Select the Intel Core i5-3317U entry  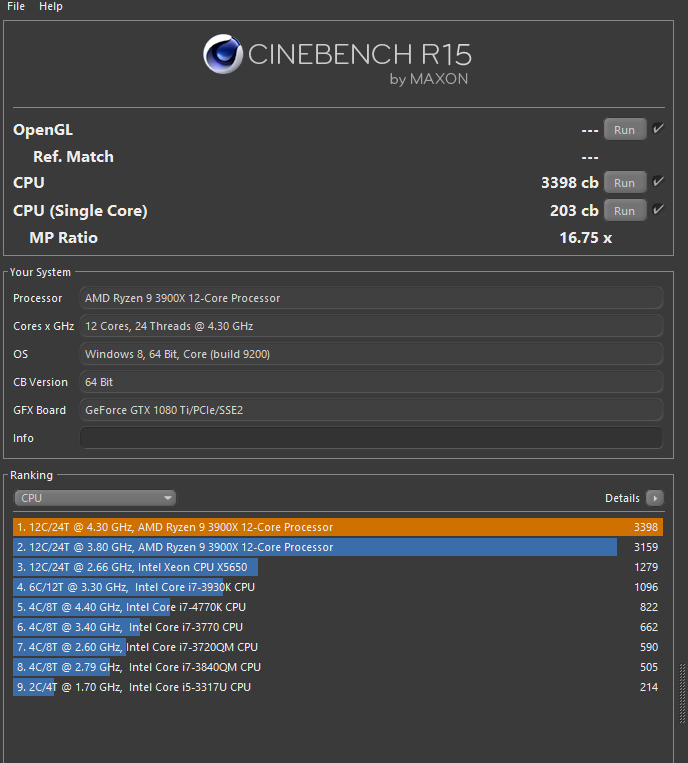[338, 687]
